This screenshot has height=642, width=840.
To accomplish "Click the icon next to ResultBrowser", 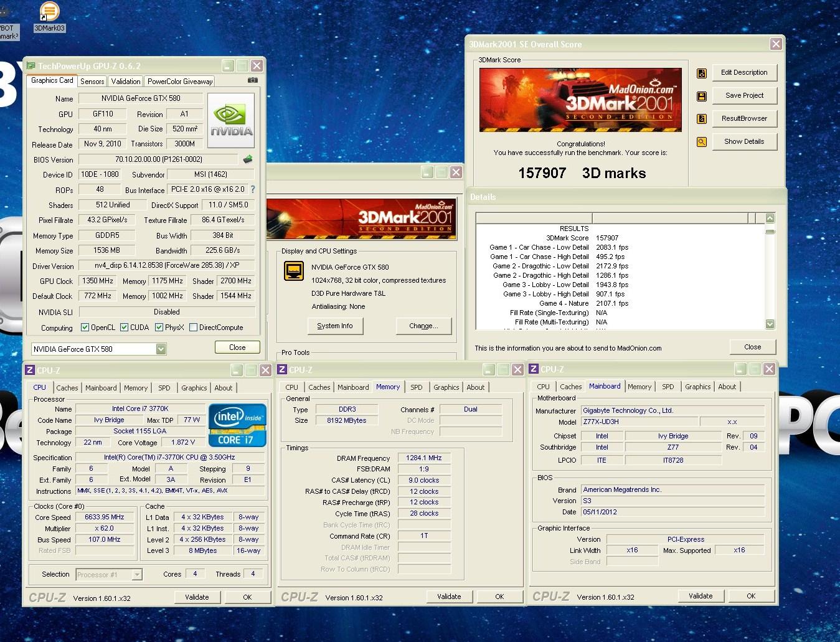I will 702,119.
